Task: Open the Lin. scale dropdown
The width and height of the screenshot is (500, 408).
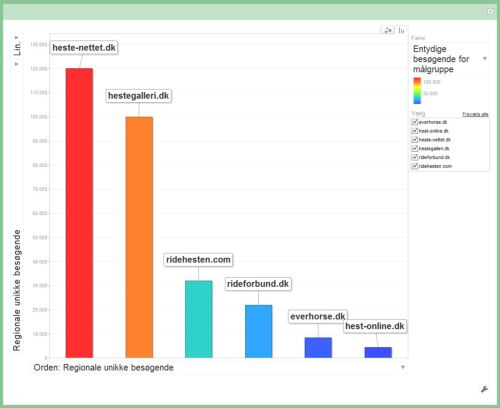Action: 17,48
